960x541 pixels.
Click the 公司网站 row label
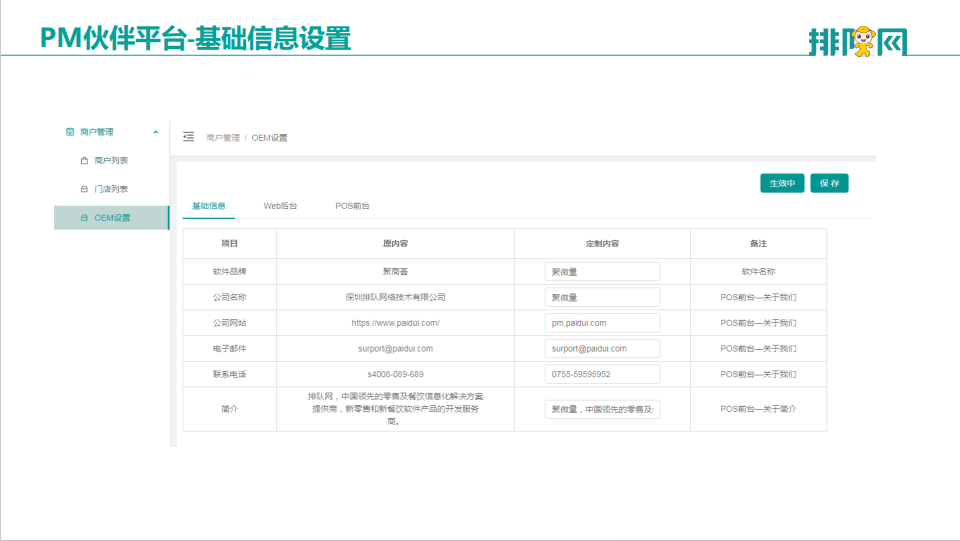230,323
